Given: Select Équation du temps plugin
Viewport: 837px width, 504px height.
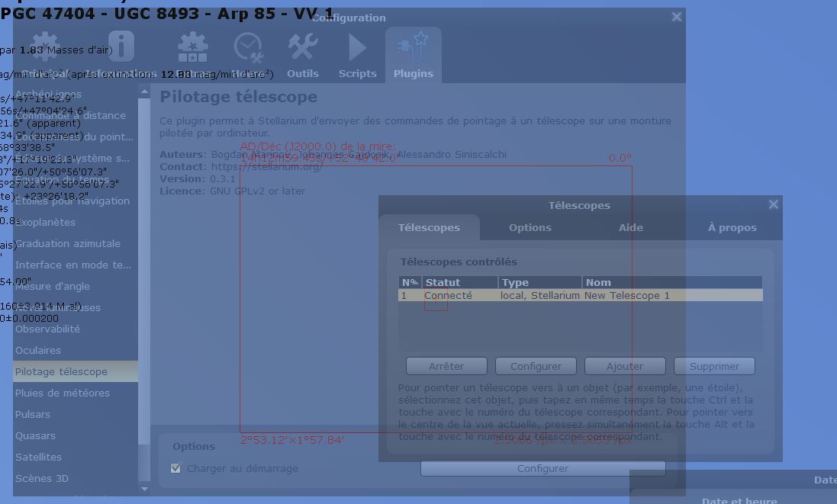Looking at the screenshot, I should pyautogui.click(x=76, y=180).
